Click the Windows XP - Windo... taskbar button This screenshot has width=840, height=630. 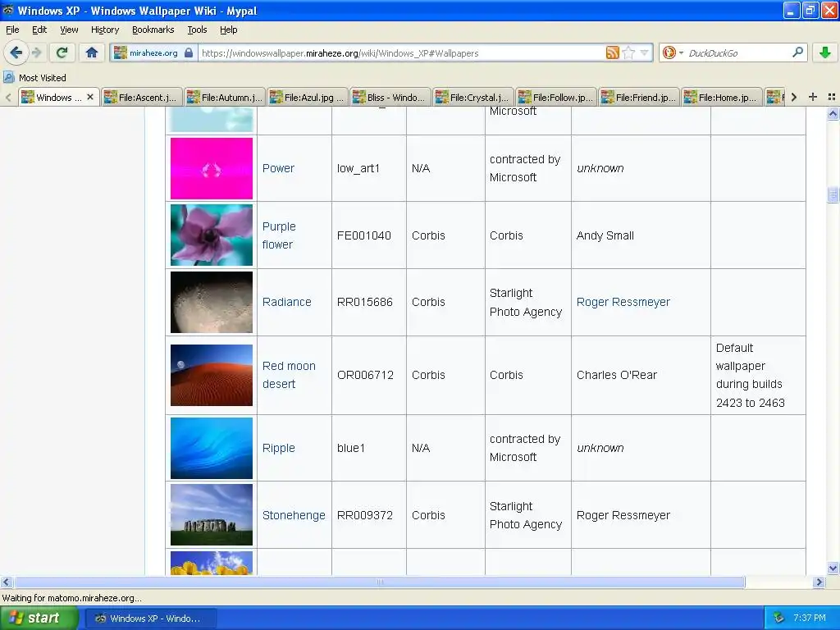[151, 619]
